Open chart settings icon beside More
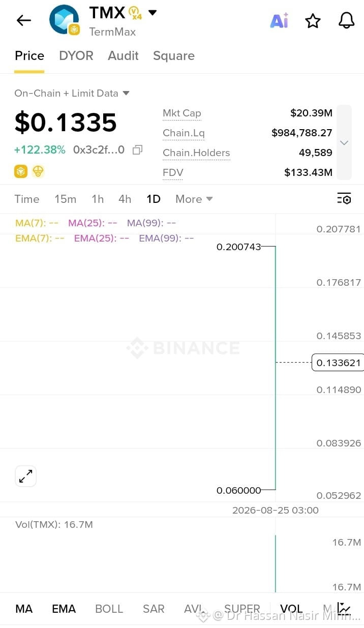 coord(344,199)
